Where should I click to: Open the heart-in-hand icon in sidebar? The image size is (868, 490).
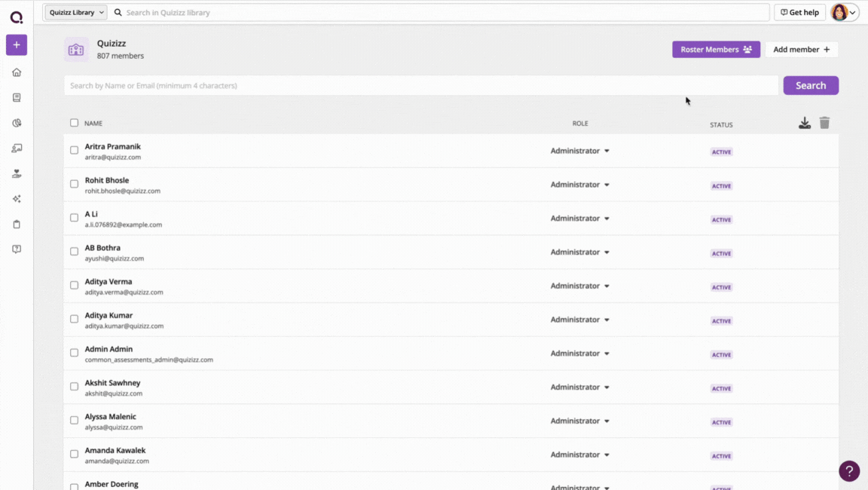click(x=17, y=174)
